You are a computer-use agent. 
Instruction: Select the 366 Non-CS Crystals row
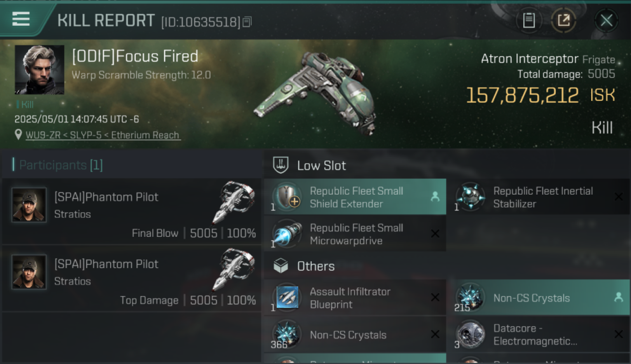pyautogui.click(x=355, y=334)
